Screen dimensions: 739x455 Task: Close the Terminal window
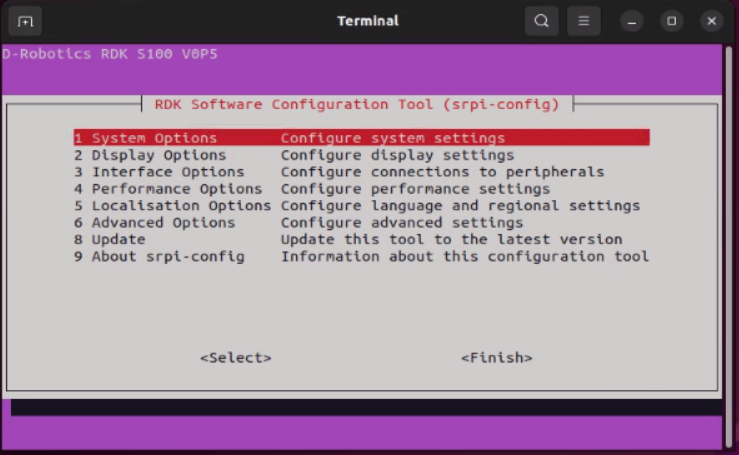click(712, 21)
